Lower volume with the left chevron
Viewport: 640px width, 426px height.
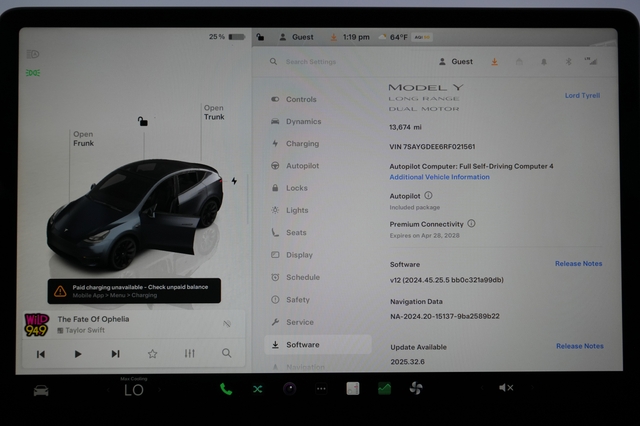(x=482, y=388)
